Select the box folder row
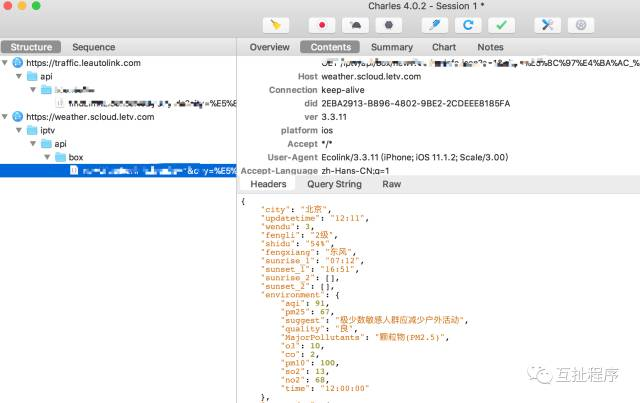Image resolution: width=640 pixels, height=403 pixels. point(118,157)
